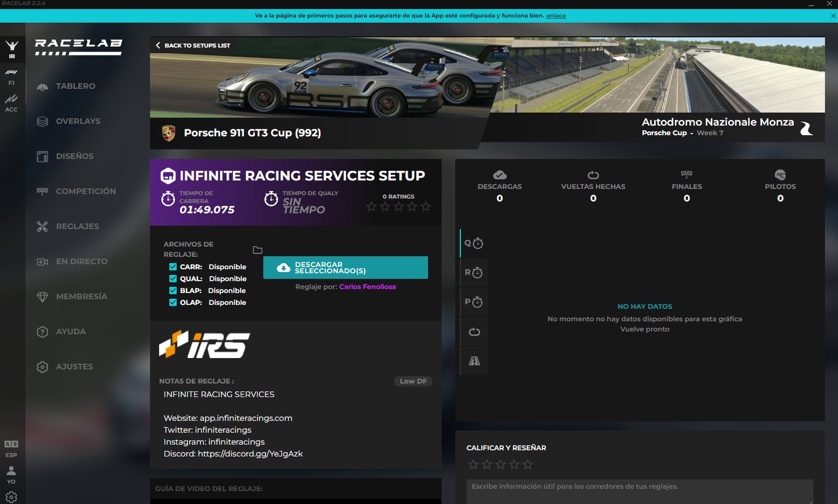
Task: Open Carlos Fenollosa author link
Action: tap(367, 287)
